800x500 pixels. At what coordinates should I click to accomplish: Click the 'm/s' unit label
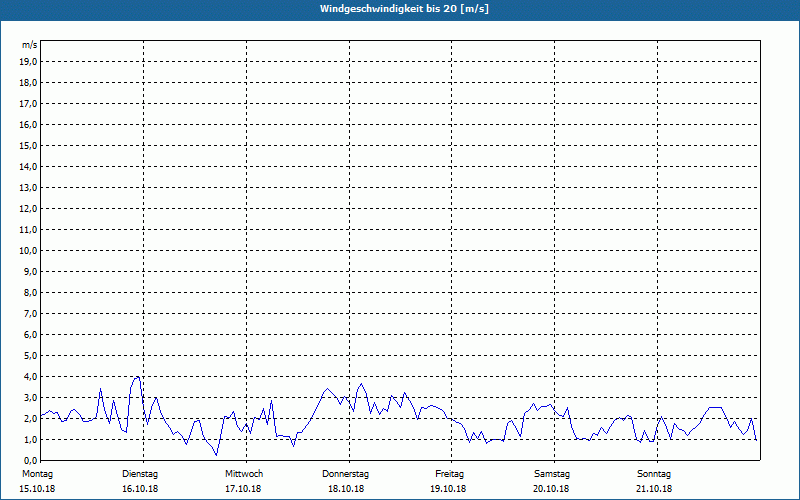click(30, 45)
